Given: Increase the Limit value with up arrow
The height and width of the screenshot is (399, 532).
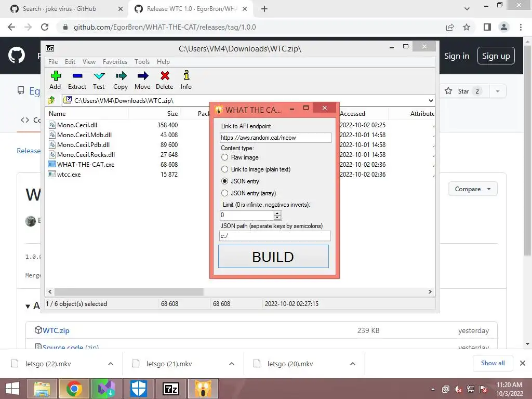Looking at the screenshot, I should [x=277, y=213].
